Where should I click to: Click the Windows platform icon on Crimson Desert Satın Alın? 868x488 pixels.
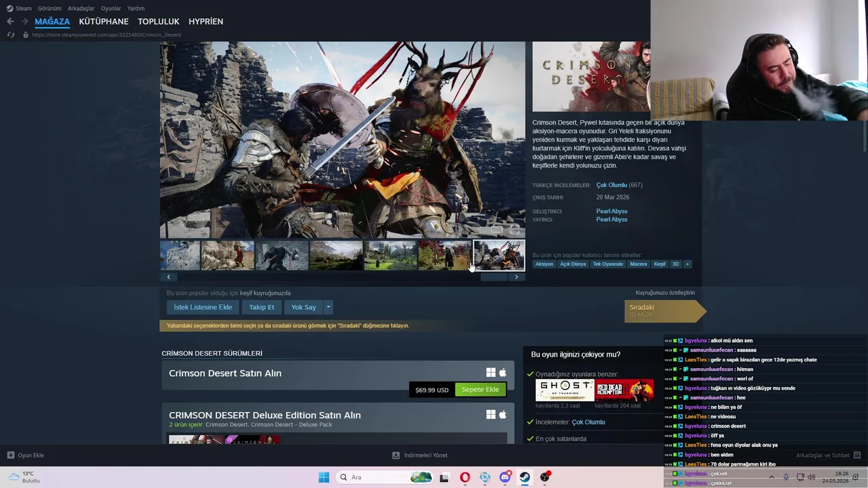[490, 373]
